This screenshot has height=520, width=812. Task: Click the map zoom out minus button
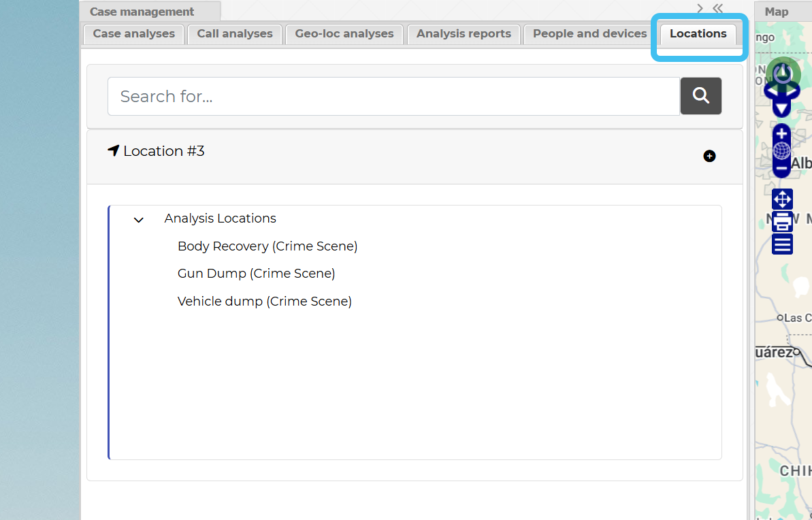pos(781,168)
